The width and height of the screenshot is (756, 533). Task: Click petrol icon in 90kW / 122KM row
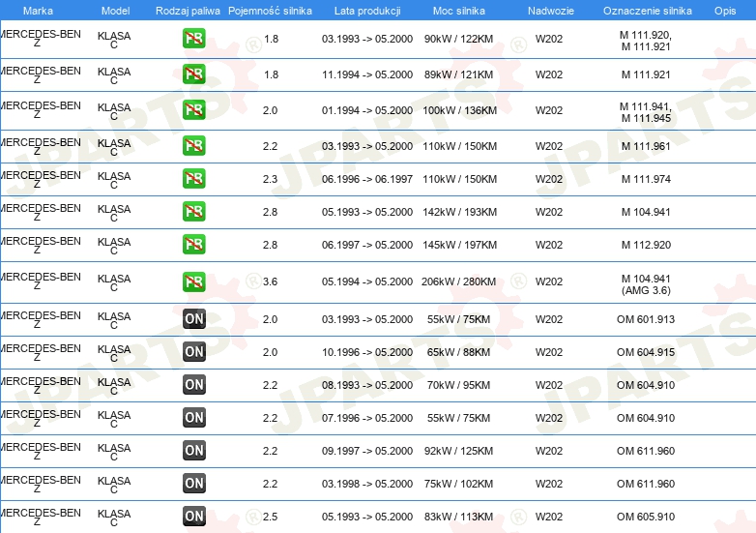tap(193, 39)
